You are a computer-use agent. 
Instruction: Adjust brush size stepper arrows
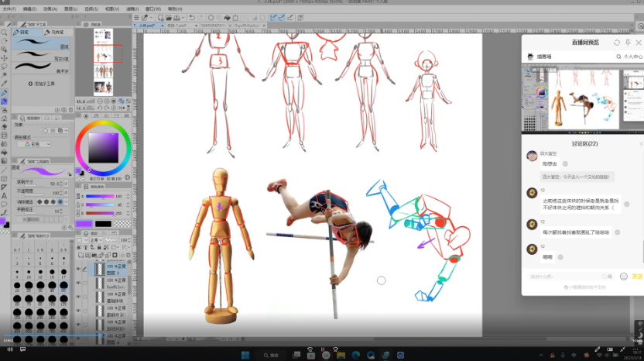pos(61,184)
